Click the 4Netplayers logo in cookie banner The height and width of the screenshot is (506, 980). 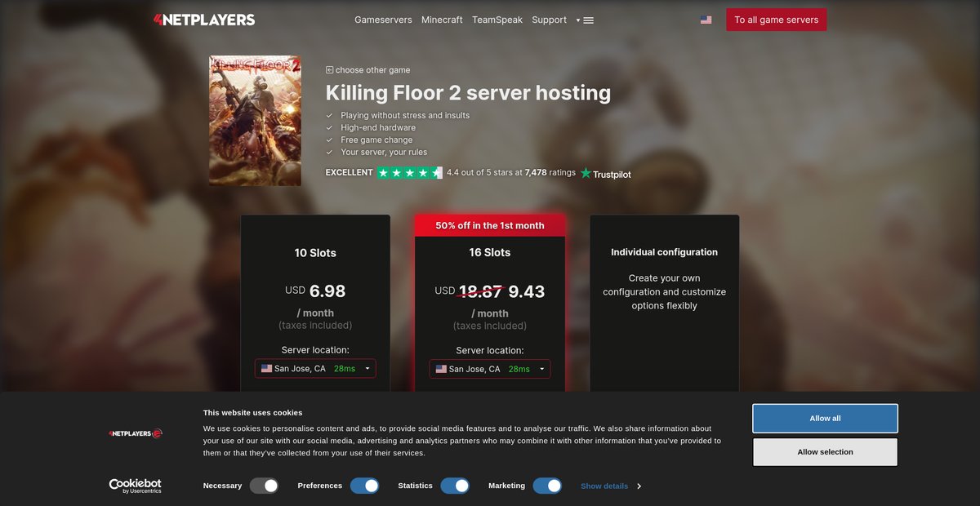click(x=136, y=433)
